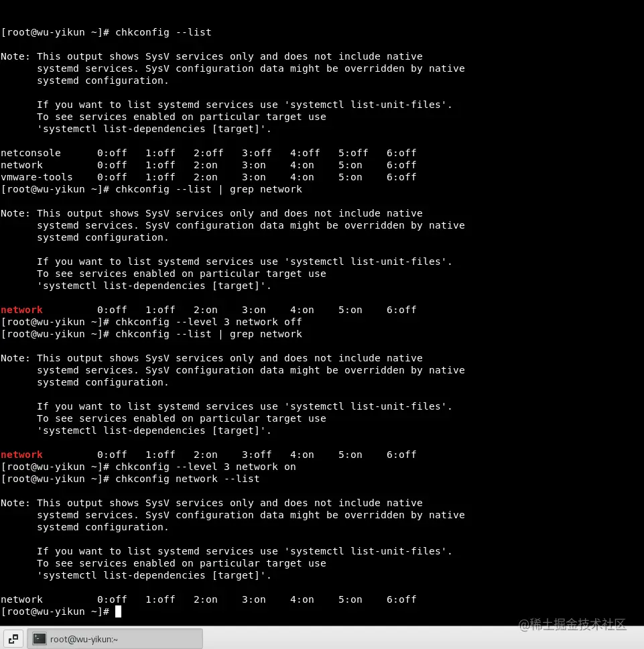644x649 pixels.
Task: Click the terminal icon in the taskbar button
Action: tap(40, 639)
